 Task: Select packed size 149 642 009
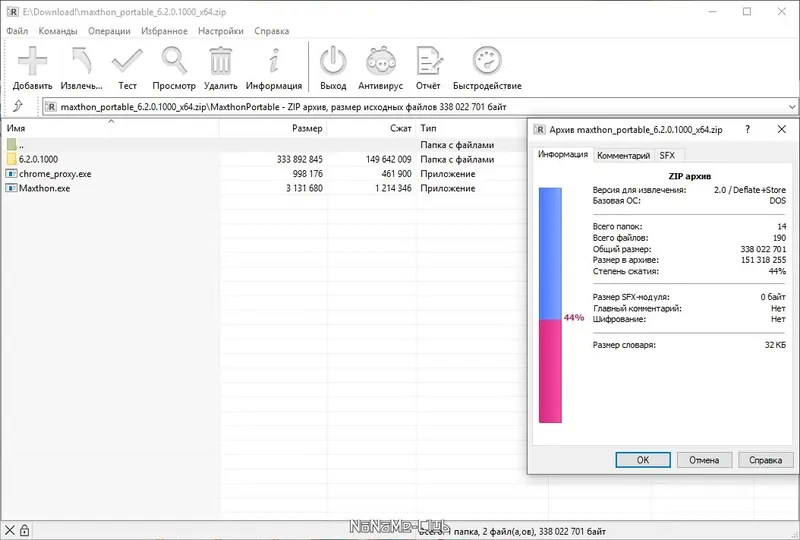click(x=388, y=159)
